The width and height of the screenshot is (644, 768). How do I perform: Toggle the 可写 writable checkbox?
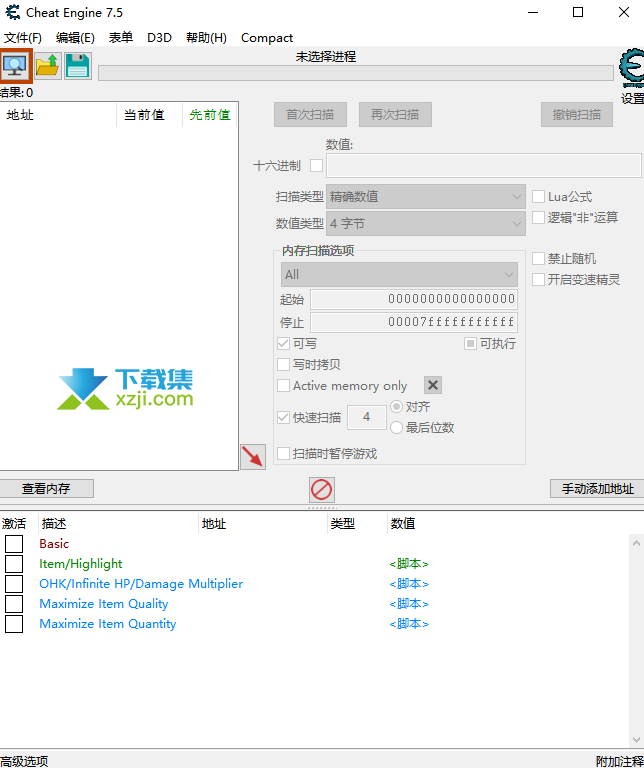(x=283, y=343)
